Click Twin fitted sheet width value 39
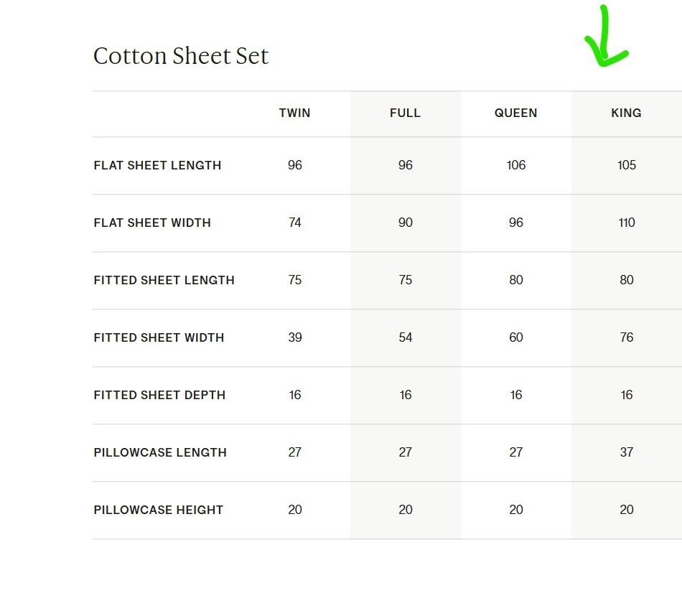This screenshot has height=616, width=682. (295, 337)
